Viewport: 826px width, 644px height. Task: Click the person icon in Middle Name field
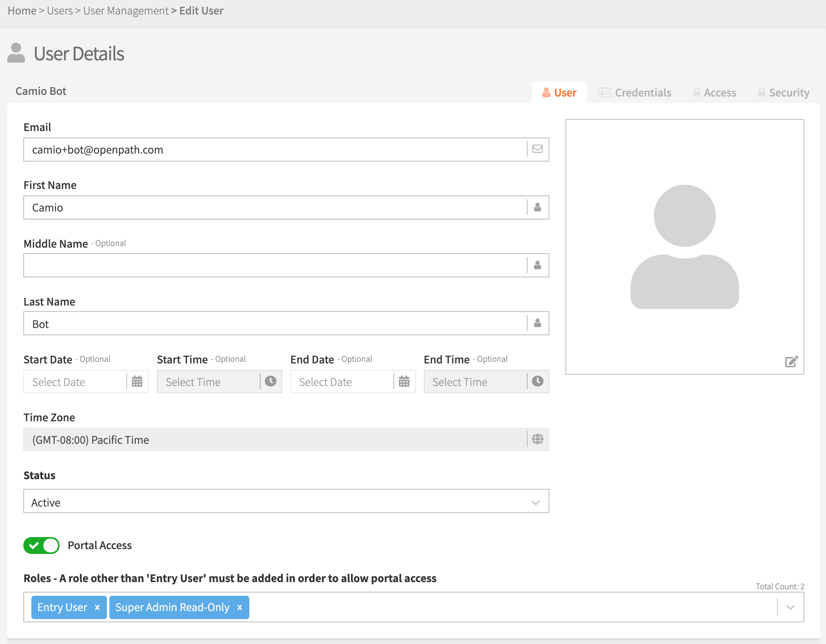[538, 265]
